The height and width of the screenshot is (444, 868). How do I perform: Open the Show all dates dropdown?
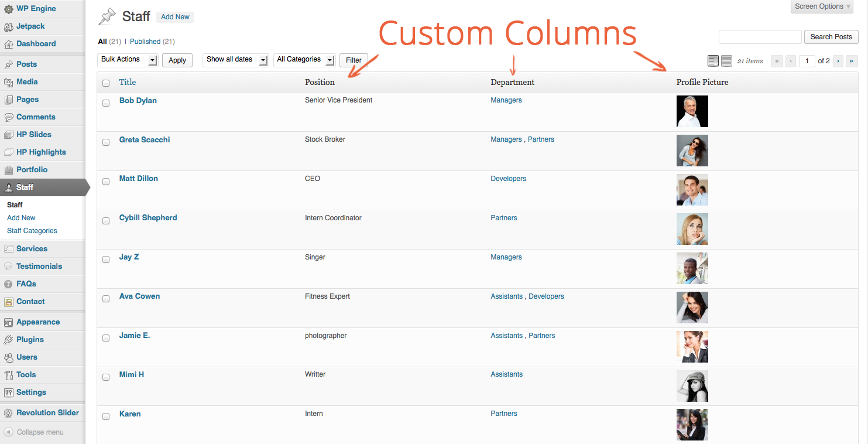pyautogui.click(x=235, y=60)
